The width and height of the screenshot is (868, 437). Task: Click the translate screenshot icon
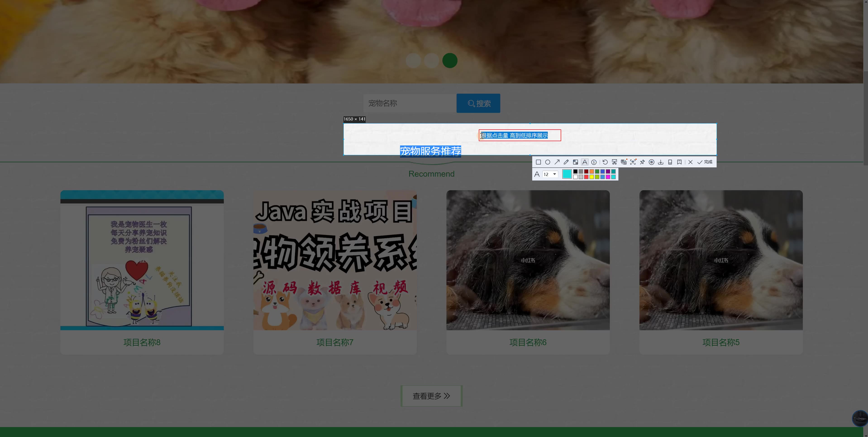[624, 162]
